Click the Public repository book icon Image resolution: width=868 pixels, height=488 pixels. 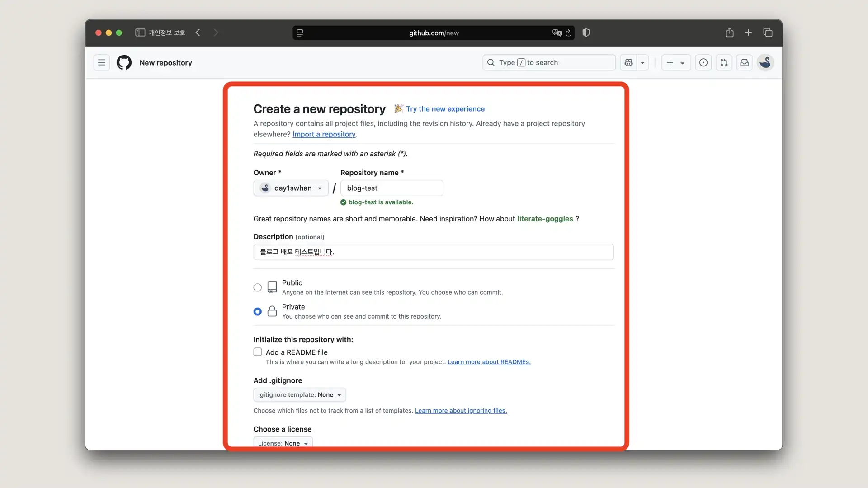[272, 287]
